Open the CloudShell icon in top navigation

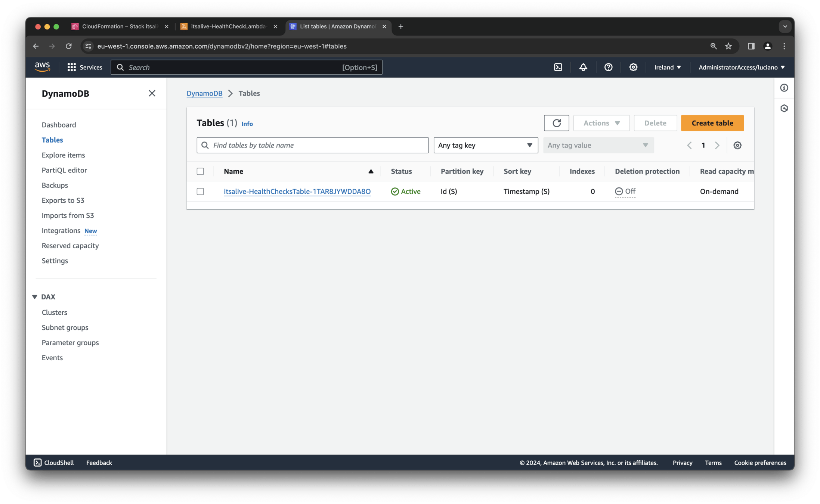558,67
